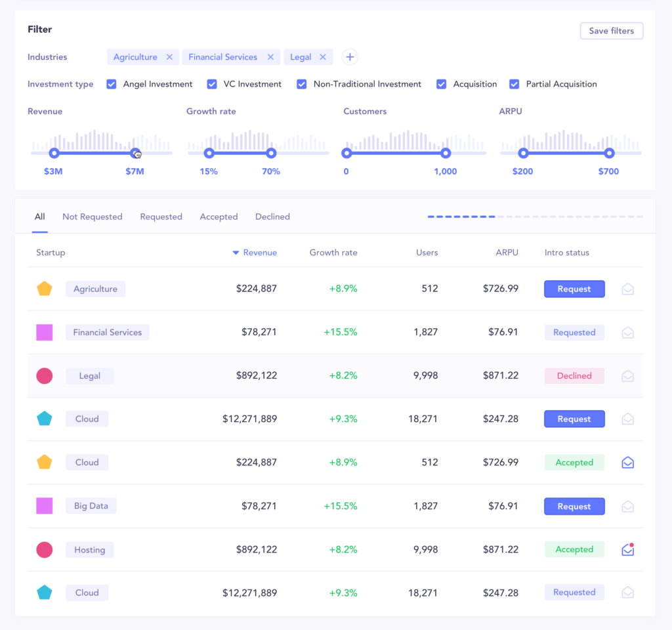Image resolution: width=672 pixels, height=630 pixels.
Task: Sort by Revenue column header arrow
Action: pos(236,253)
